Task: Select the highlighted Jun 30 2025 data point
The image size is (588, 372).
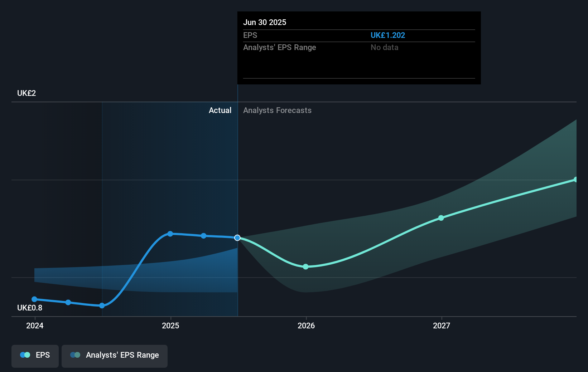Action: tap(237, 238)
